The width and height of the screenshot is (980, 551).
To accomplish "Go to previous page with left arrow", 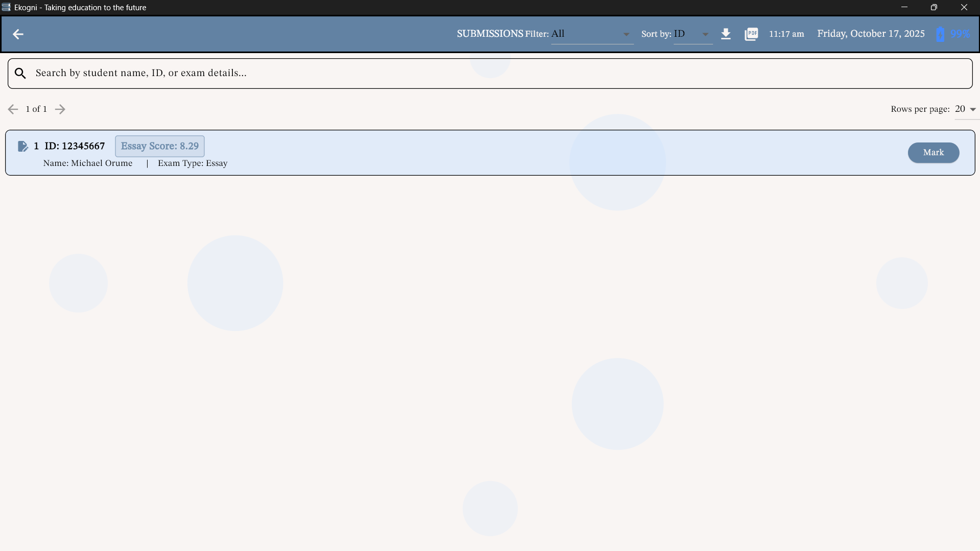I will [13, 109].
